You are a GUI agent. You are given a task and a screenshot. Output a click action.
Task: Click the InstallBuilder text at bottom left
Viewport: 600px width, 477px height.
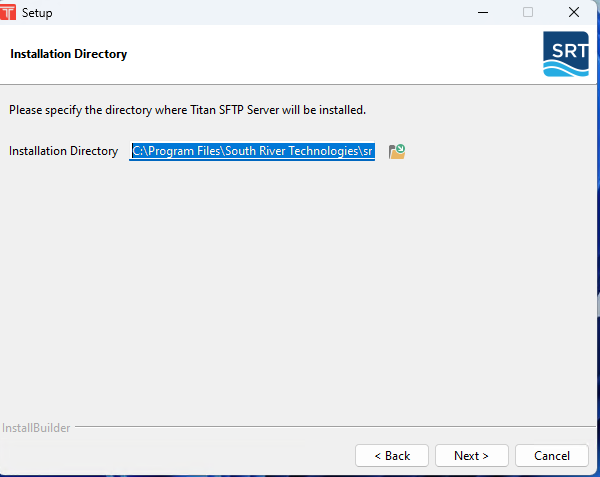tap(36, 428)
